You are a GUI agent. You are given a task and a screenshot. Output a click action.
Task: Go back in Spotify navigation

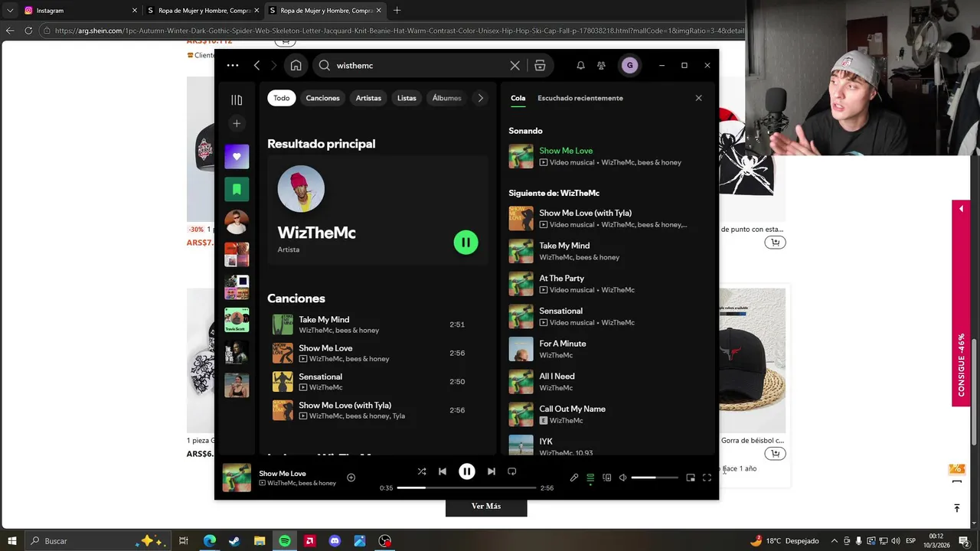point(257,66)
